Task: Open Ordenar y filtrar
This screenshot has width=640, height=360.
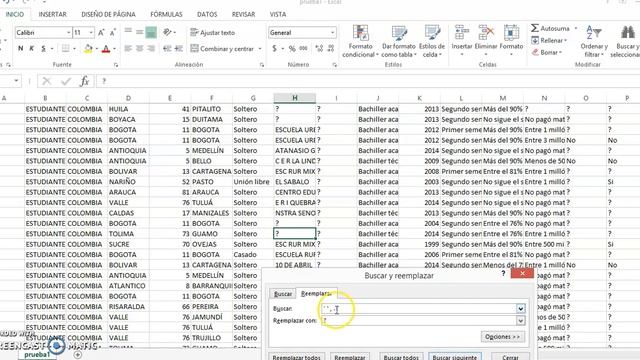Action: (594, 41)
